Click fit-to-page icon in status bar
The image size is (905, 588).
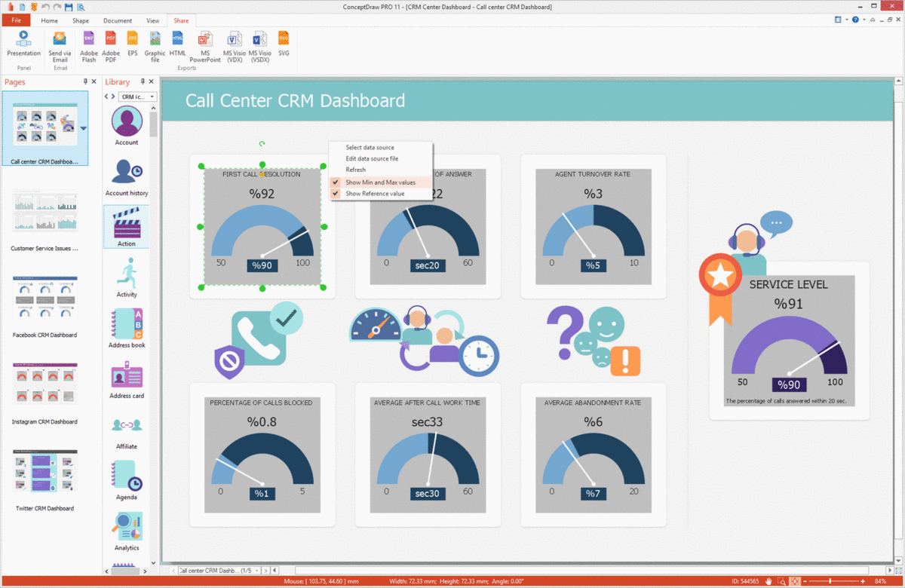point(794,582)
